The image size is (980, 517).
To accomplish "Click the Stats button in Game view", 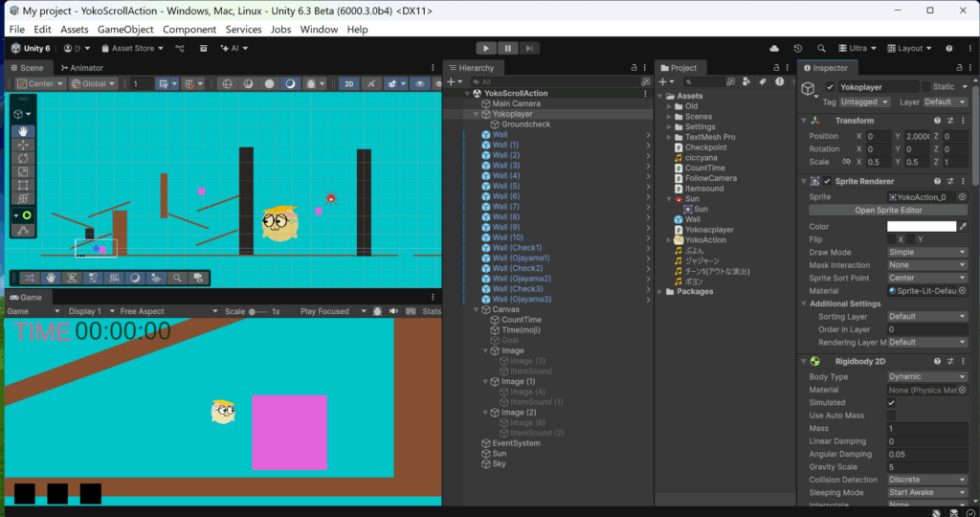I will pyautogui.click(x=432, y=311).
